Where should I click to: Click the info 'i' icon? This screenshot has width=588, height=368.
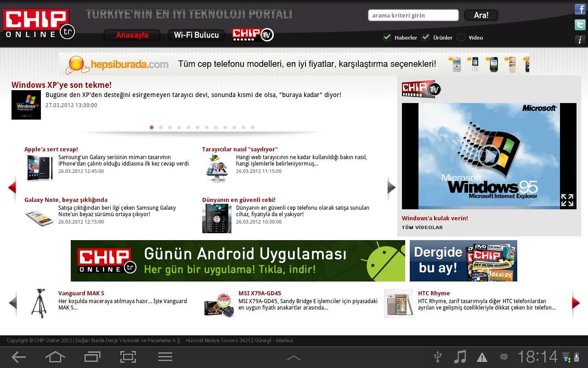click(x=580, y=40)
